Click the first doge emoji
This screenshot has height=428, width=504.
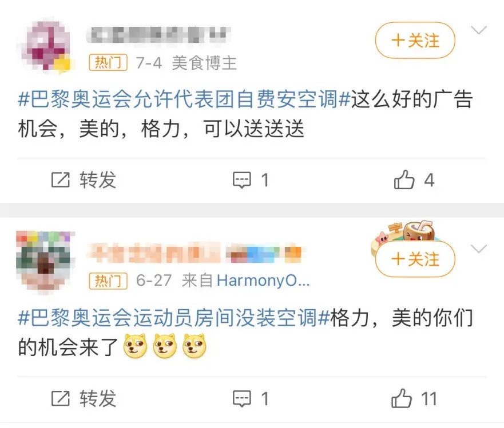(136, 346)
